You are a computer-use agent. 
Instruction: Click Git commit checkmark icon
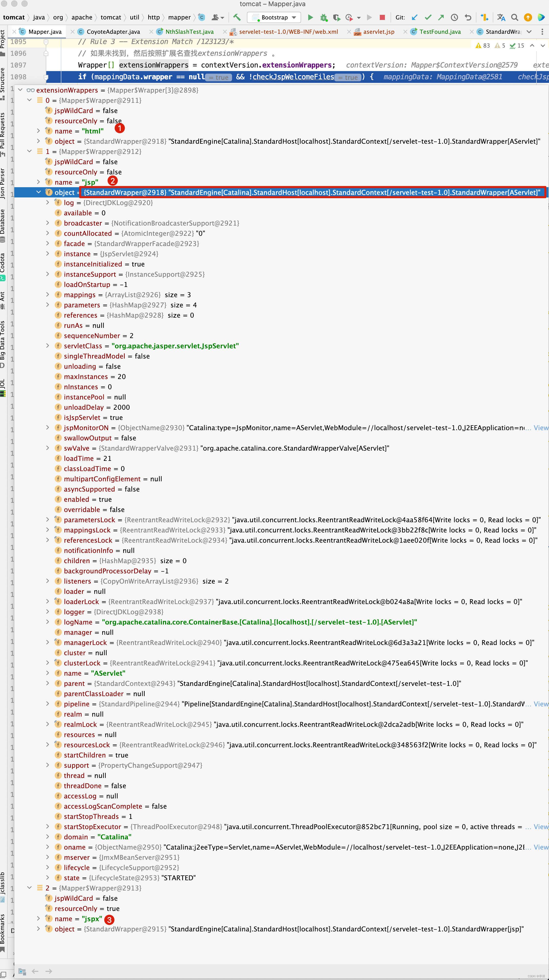pyautogui.click(x=428, y=17)
